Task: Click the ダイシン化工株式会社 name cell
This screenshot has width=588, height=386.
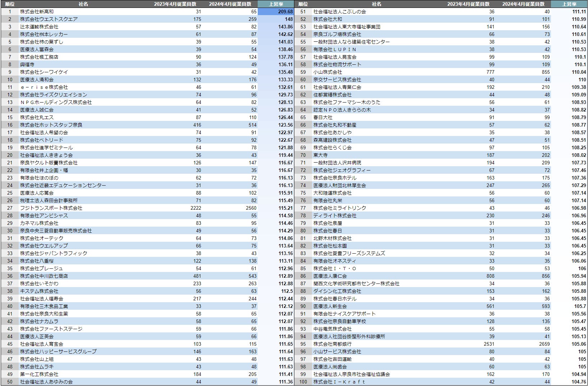Action: coord(337,291)
